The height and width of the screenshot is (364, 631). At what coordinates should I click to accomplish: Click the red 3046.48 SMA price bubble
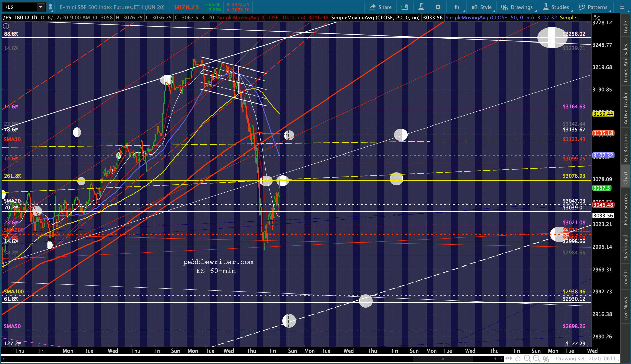click(x=603, y=205)
